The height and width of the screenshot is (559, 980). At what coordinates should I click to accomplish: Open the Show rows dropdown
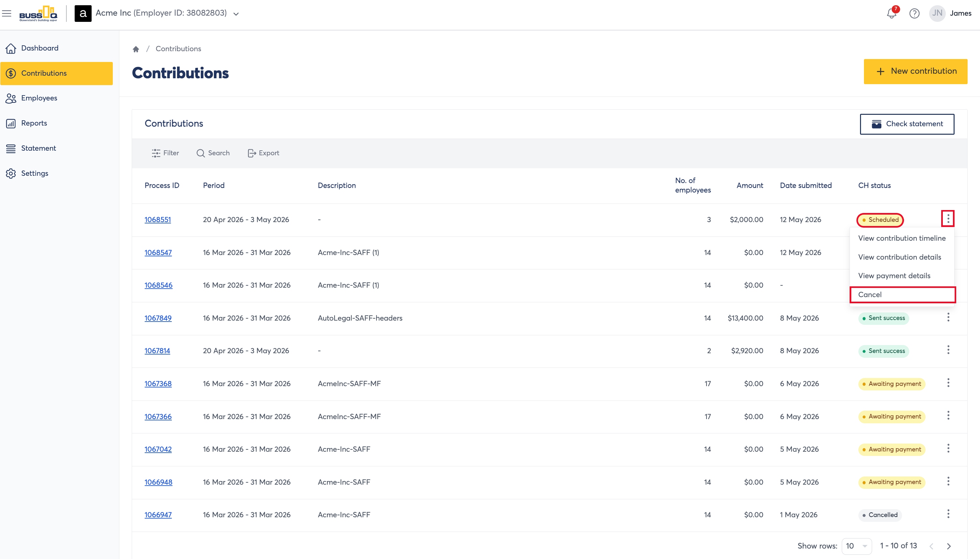click(856, 546)
